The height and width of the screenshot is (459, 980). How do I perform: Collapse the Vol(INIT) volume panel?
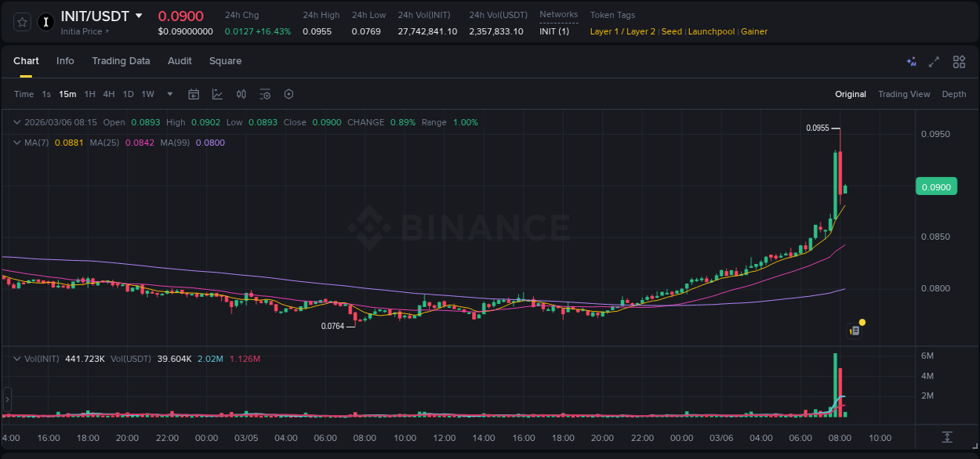[16, 358]
